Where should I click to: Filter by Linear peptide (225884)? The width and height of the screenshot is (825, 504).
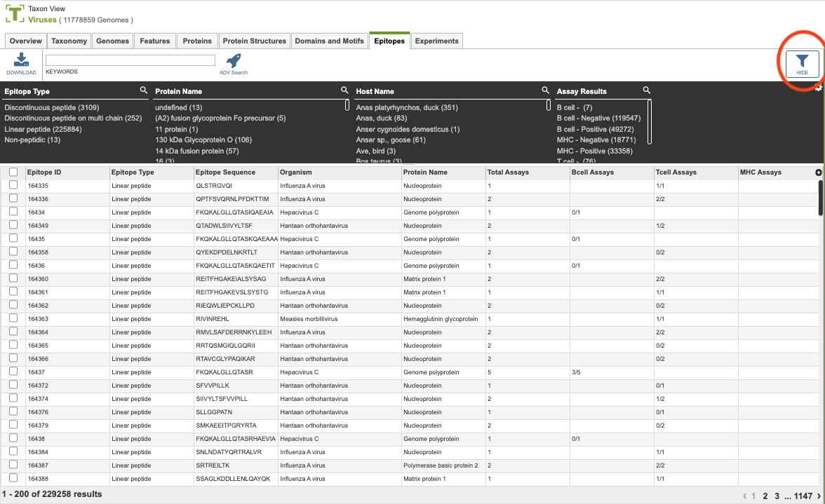(43, 129)
